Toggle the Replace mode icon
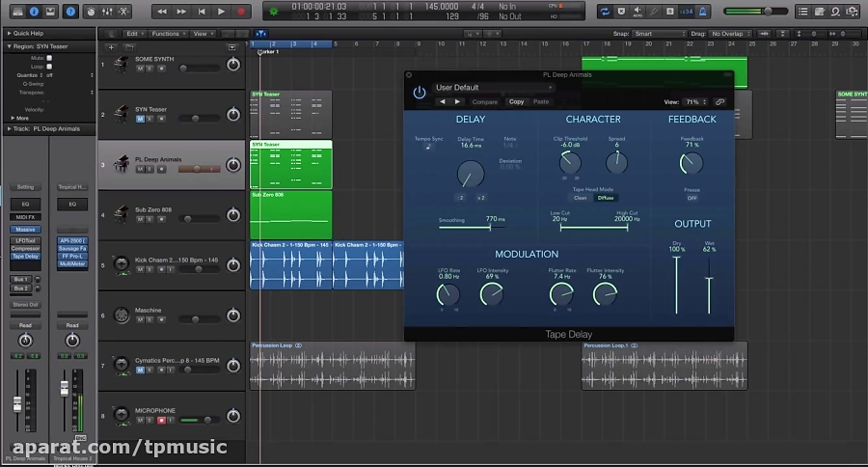The height and width of the screenshot is (467, 868). click(x=621, y=11)
